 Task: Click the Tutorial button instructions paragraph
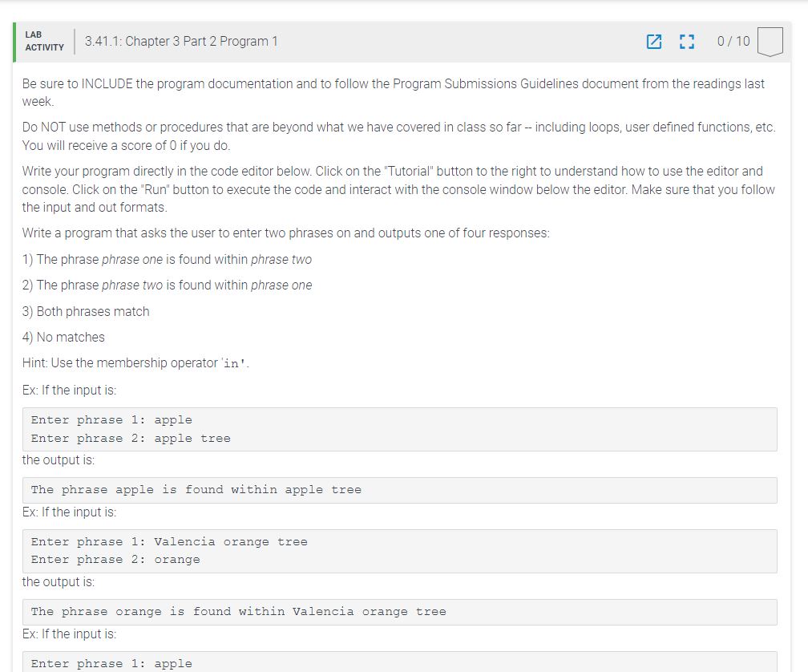pyautogui.click(x=399, y=189)
